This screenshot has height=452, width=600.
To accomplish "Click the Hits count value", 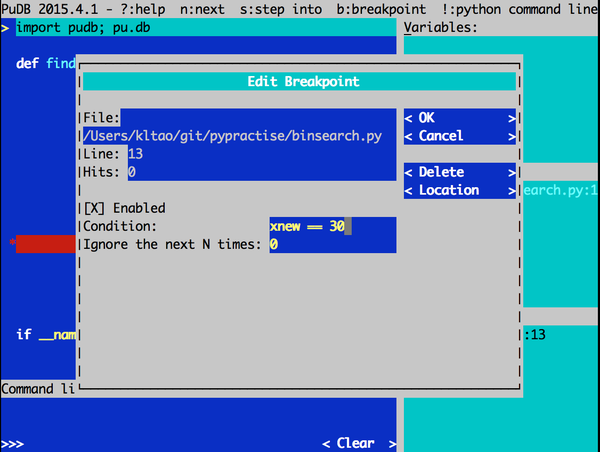I will [132, 172].
